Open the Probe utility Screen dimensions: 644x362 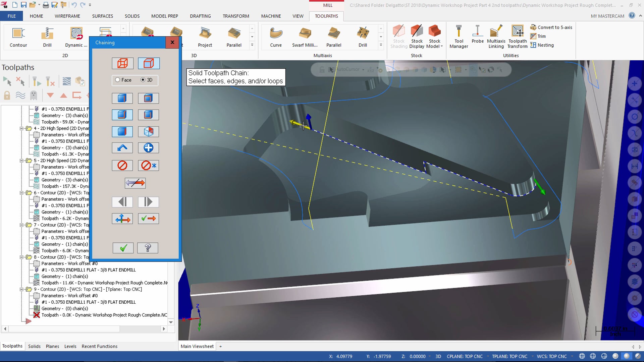[x=478, y=34]
